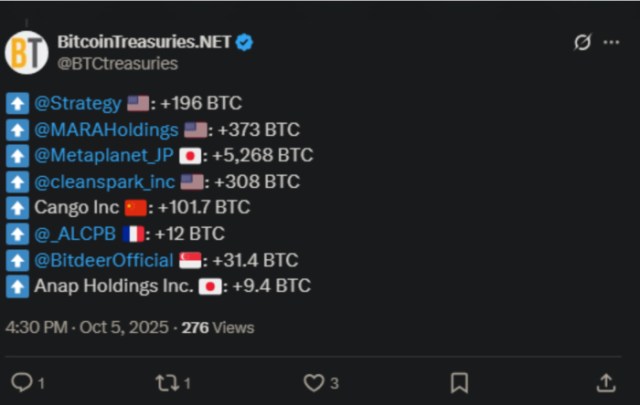Click the verified badge checkmark
Viewport: 640px width, 405px height.
point(243,43)
